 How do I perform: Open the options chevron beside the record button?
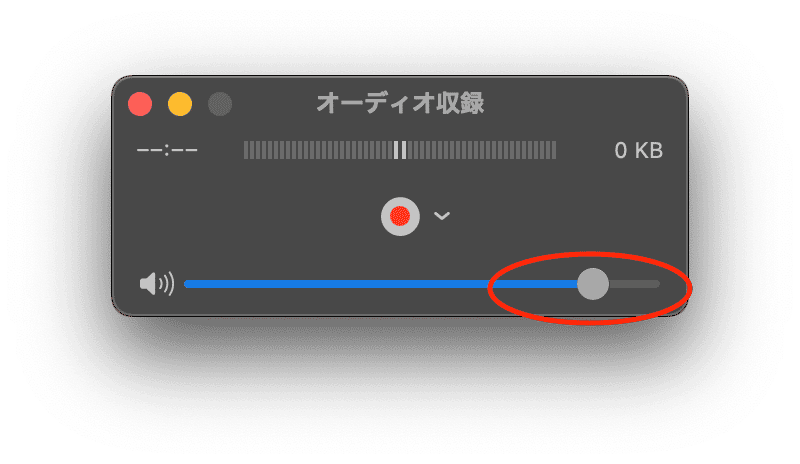tap(442, 216)
